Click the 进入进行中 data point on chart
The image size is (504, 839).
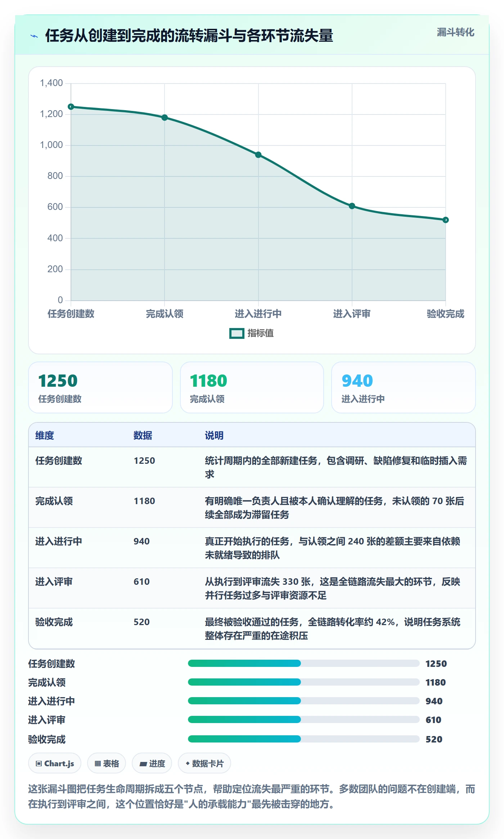258,155
